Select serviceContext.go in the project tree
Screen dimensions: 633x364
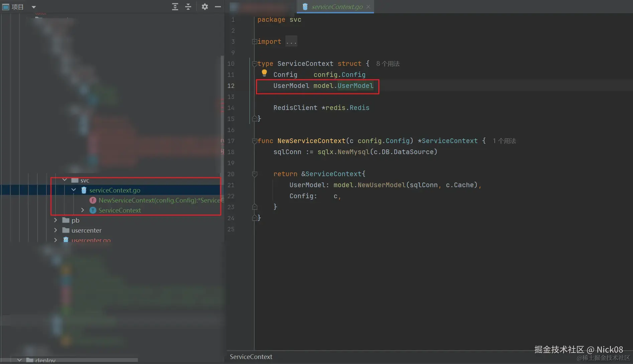pyautogui.click(x=115, y=190)
